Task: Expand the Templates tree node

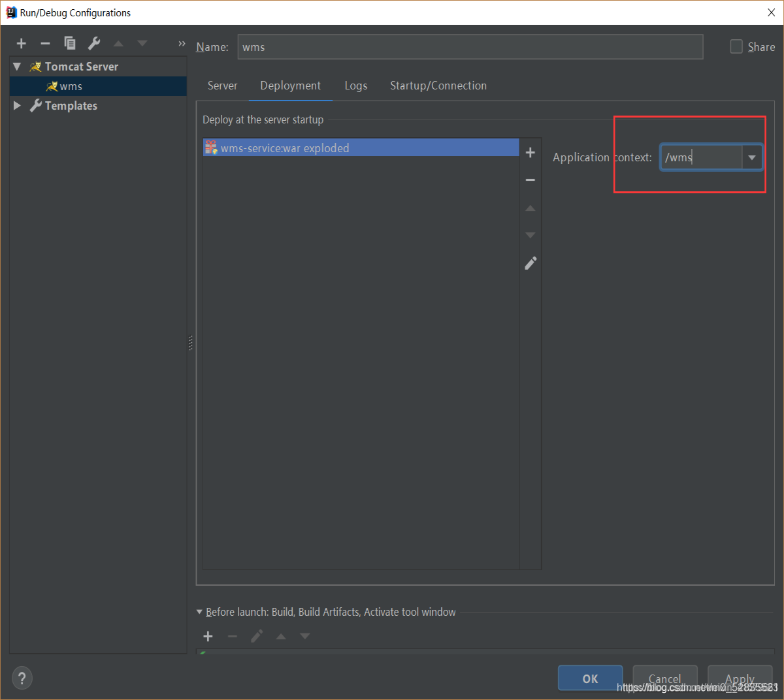Action: click(x=17, y=106)
